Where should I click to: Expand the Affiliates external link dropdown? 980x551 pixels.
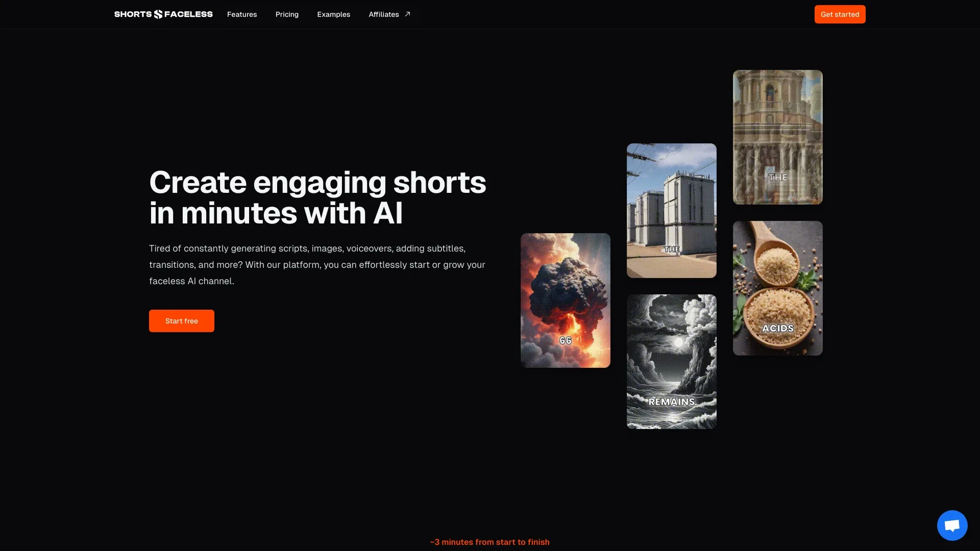click(389, 14)
